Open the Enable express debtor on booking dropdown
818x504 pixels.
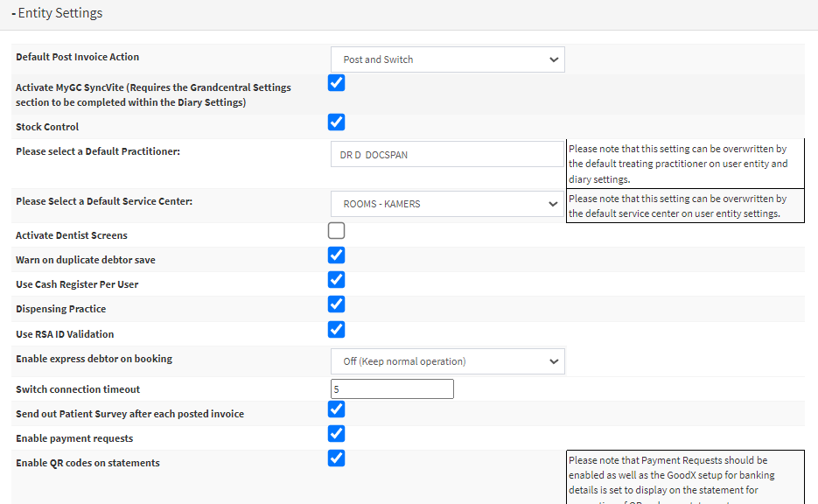coord(447,361)
